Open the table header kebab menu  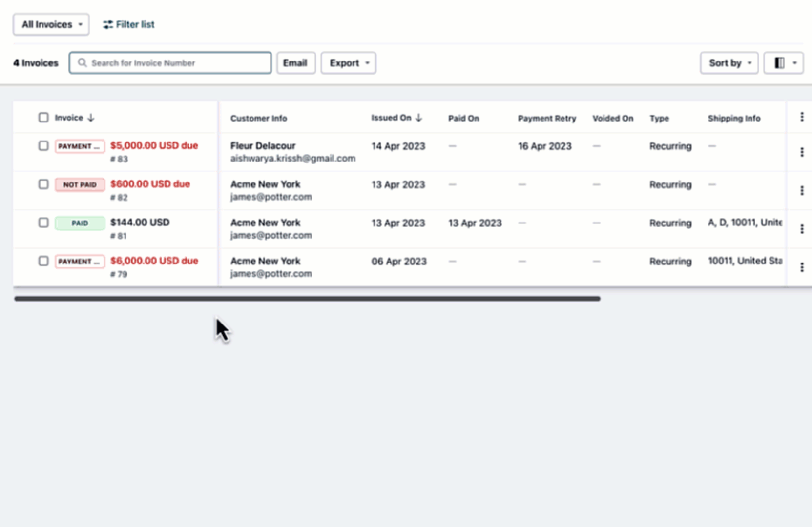click(802, 117)
